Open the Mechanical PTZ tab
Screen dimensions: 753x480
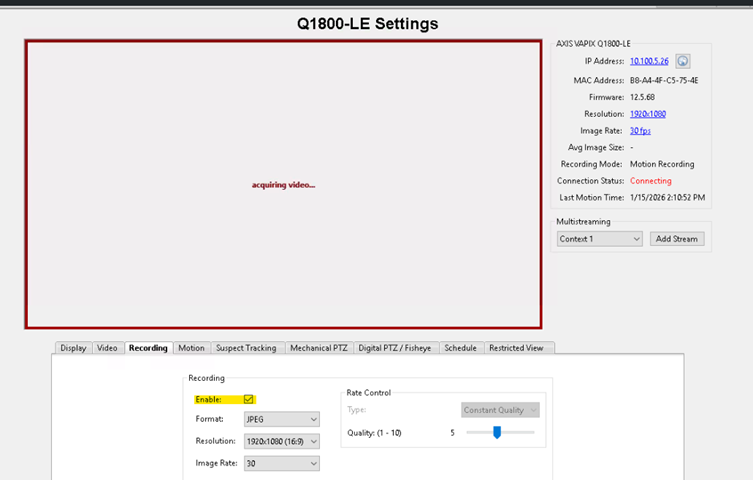(x=317, y=348)
